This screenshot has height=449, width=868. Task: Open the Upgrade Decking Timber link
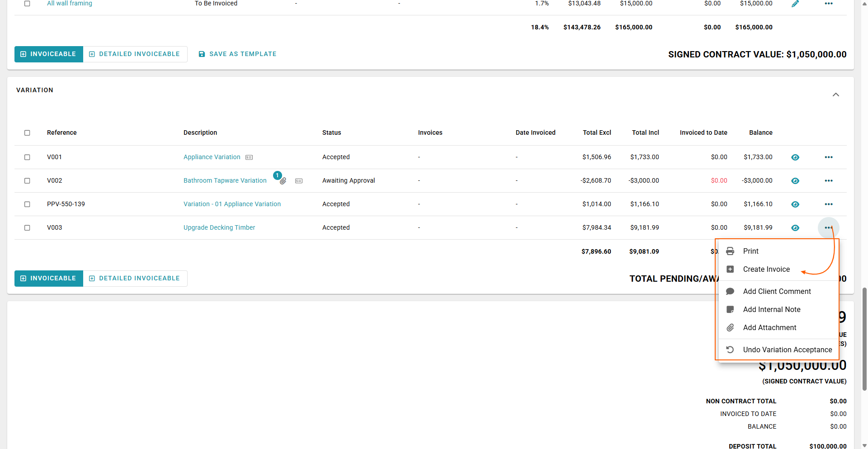(219, 227)
